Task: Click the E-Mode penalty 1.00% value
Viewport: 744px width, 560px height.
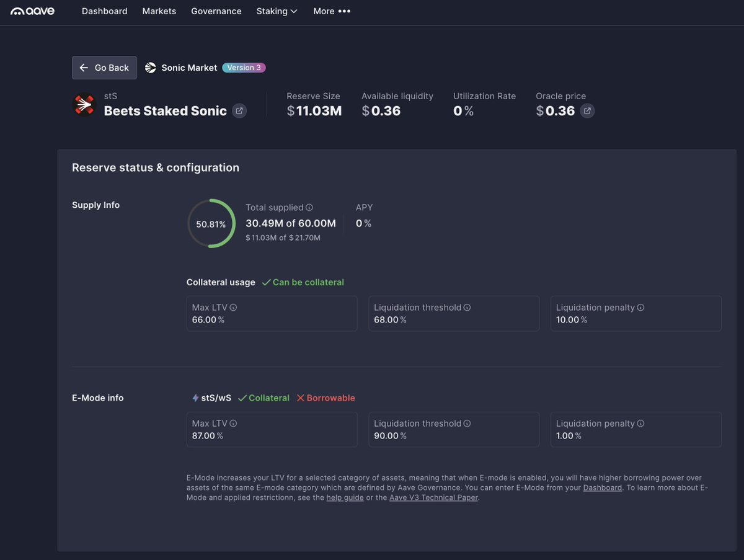Action: (x=569, y=436)
